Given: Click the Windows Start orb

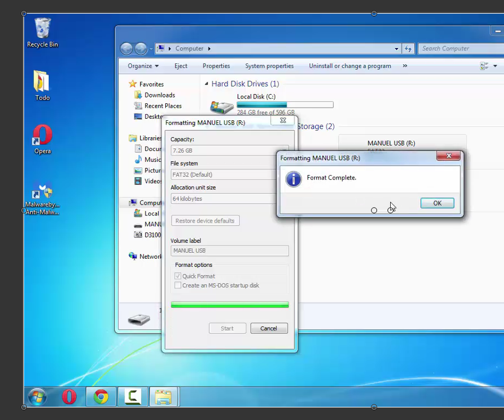Looking at the screenshot, I should coord(37,396).
